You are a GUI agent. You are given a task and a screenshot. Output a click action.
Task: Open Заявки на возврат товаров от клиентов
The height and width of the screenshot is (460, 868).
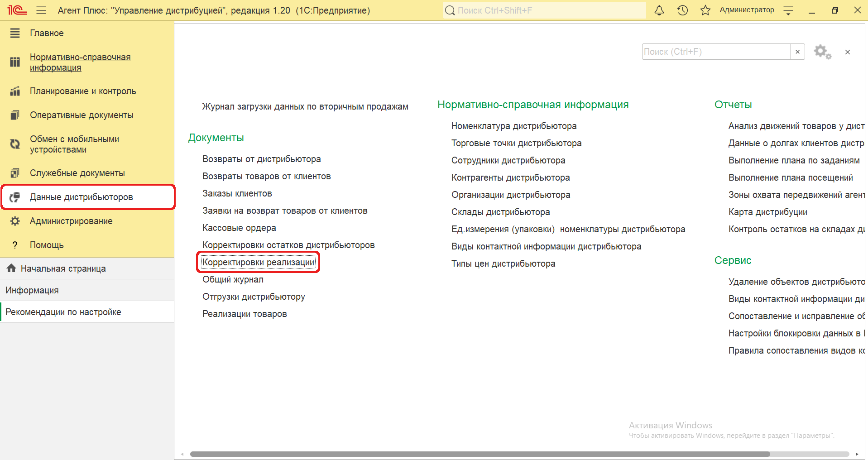[285, 211]
